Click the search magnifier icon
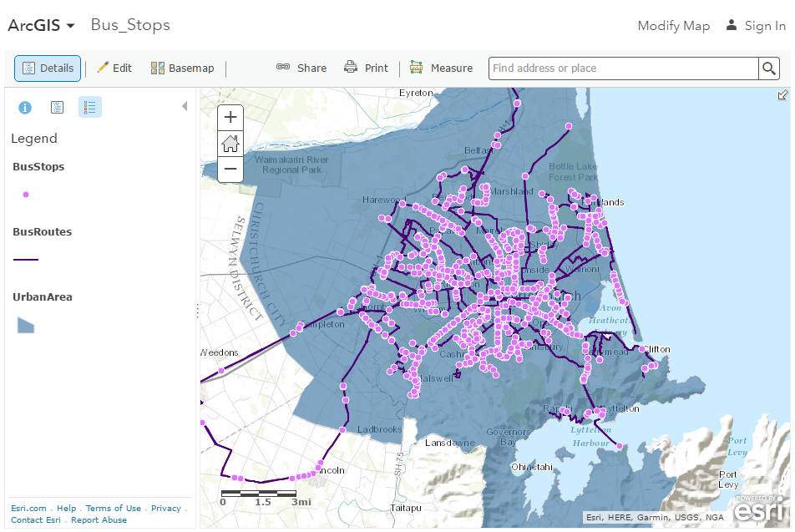Screen dimensions: 795x532 pyautogui.click(x=768, y=68)
